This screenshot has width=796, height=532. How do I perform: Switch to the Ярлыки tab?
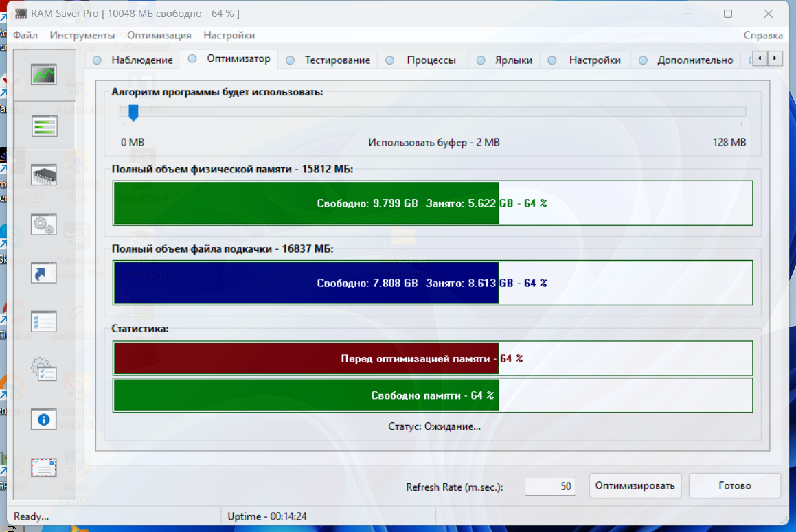[x=505, y=60]
